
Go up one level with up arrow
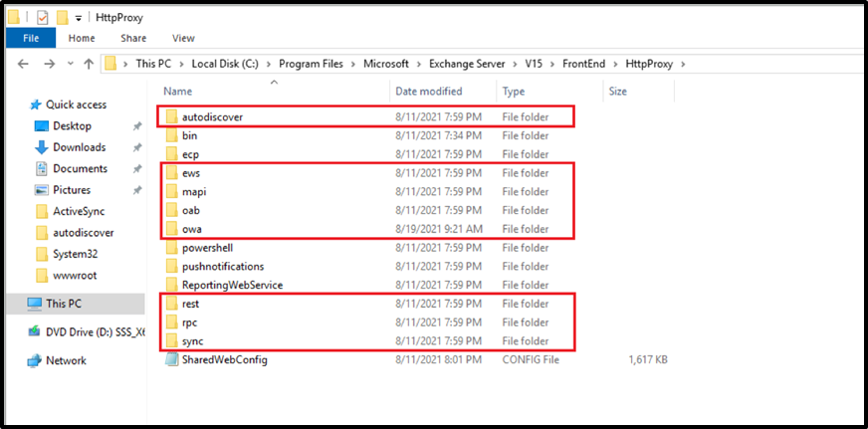(x=89, y=64)
